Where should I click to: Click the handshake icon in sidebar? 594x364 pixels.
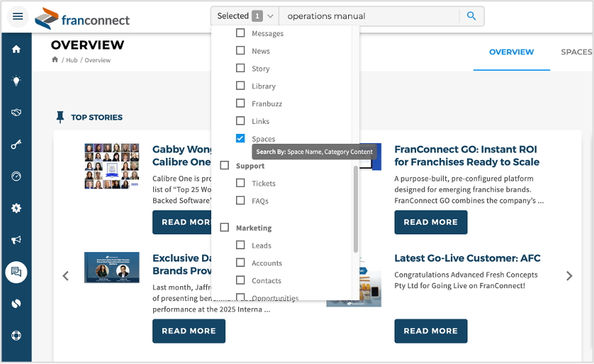(16, 113)
